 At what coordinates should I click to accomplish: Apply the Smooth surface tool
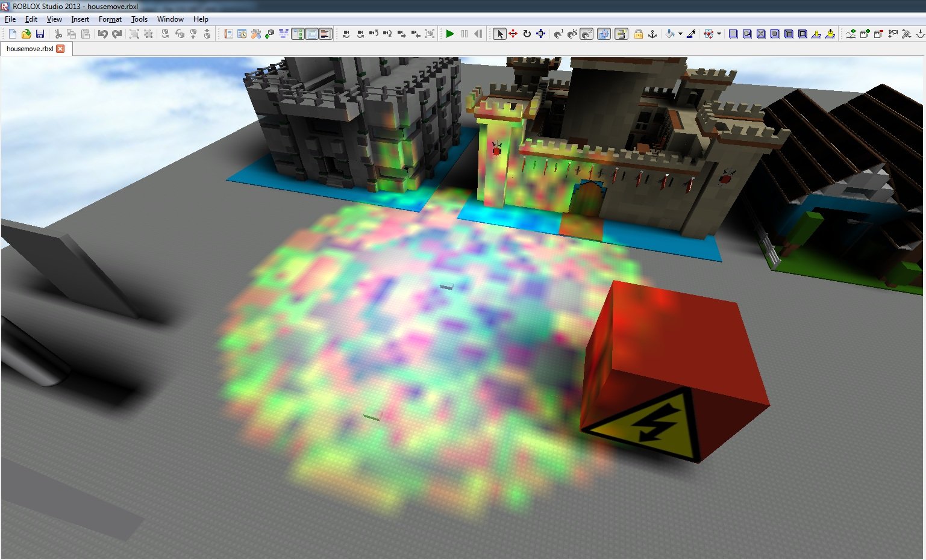click(x=733, y=34)
